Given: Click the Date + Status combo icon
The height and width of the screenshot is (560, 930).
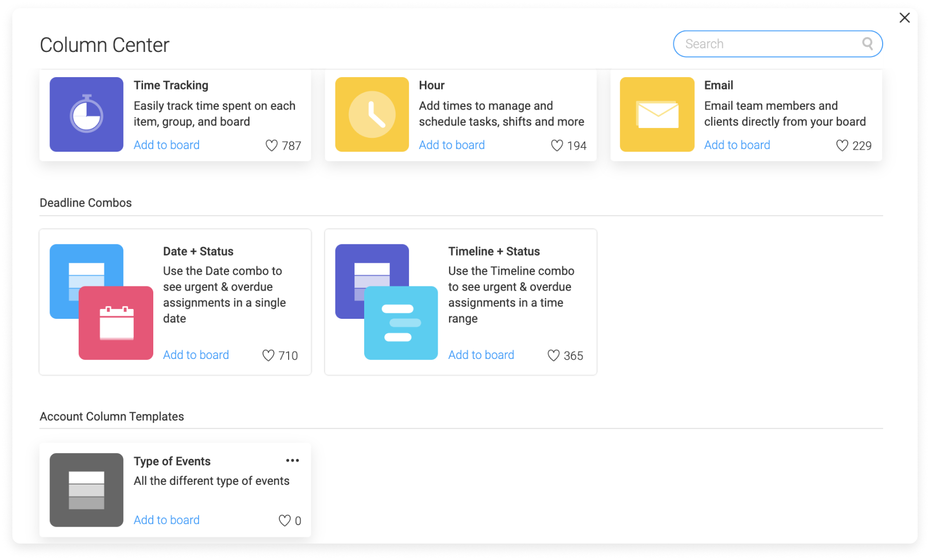Looking at the screenshot, I should pyautogui.click(x=101, y=302).
